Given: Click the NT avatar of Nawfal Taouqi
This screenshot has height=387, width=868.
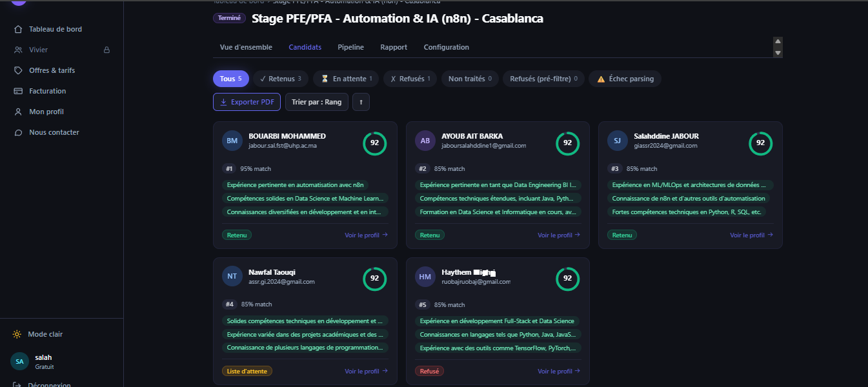Looking at the screenshot, I should point(232,277).
